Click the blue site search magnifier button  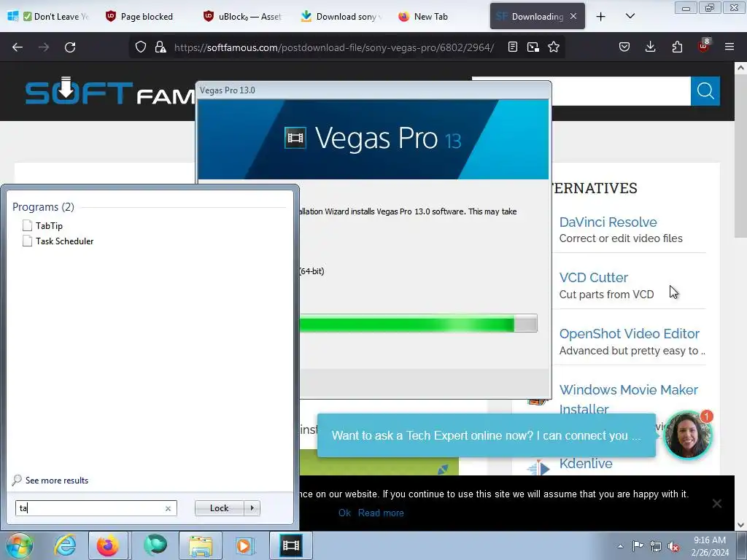pyautogui.click(x=705, y=91)
